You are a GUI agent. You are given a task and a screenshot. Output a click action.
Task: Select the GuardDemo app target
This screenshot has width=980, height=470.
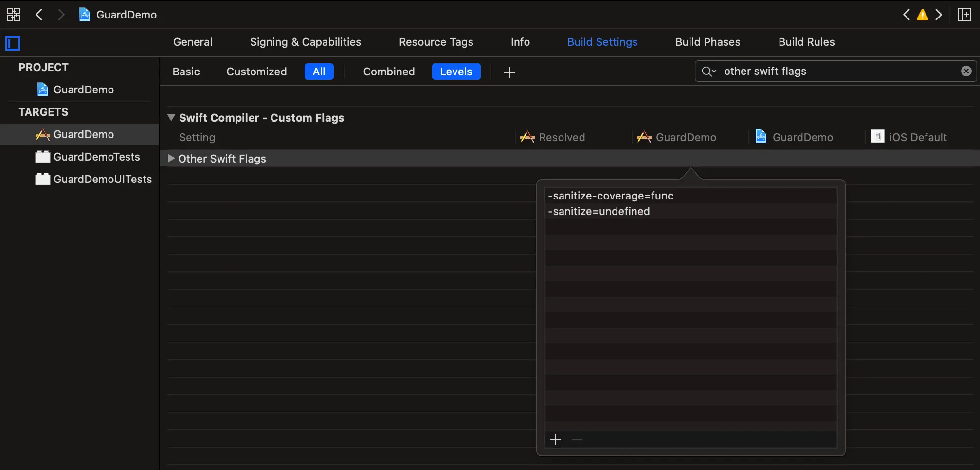pyautogui.click(x=79, y=134)
